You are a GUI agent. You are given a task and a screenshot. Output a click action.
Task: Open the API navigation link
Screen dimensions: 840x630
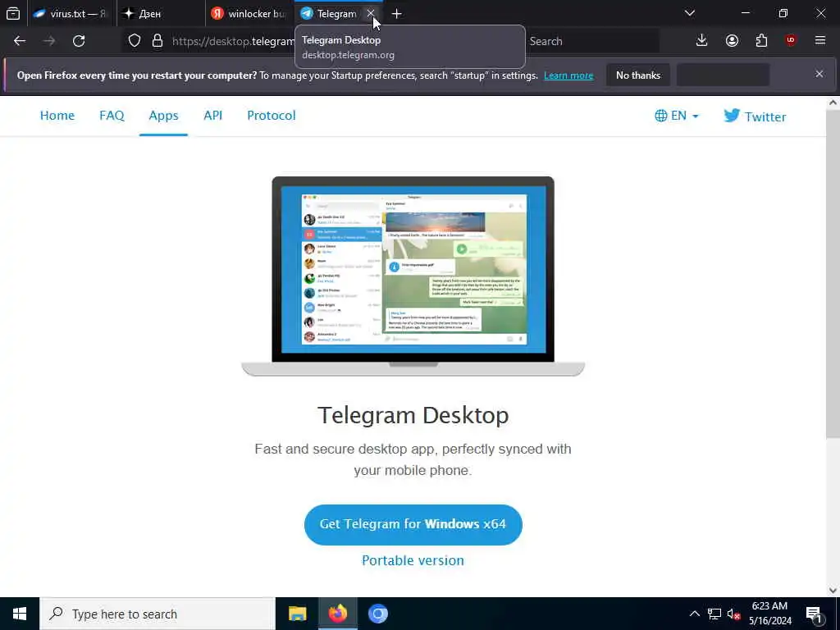pyautogui.click(x=212, y=116)
